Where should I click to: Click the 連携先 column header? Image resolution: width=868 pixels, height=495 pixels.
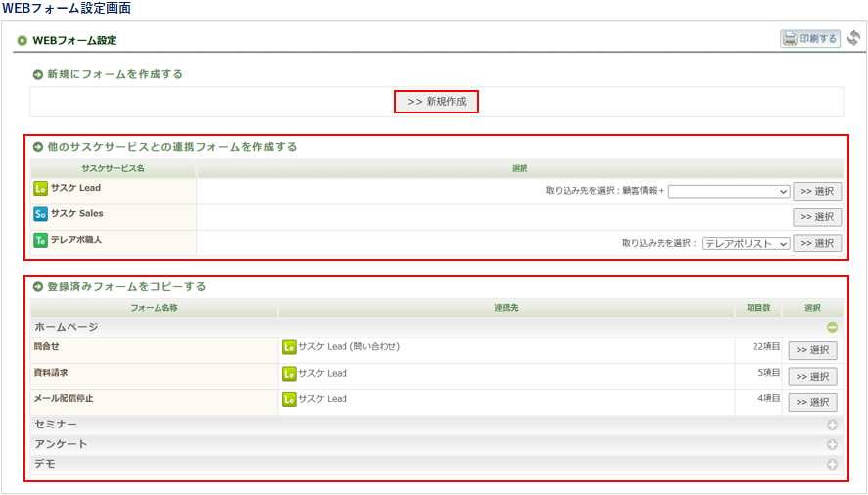pyautogui.click(x=507, y=308)
